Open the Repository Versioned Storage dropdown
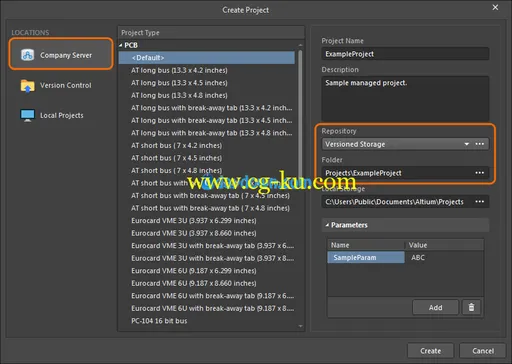Screen dimensions: 512x364 [467, 144]
